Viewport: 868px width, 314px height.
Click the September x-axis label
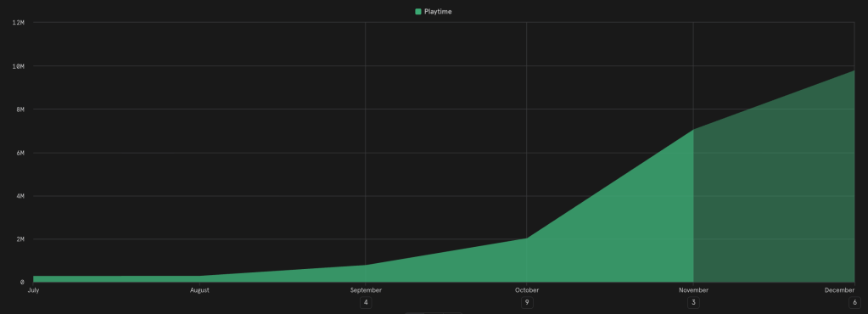366,290
